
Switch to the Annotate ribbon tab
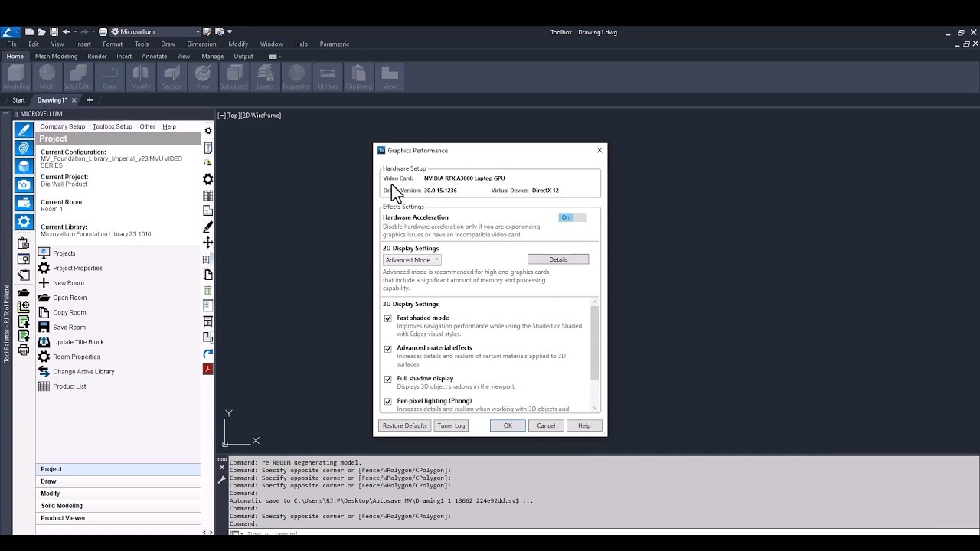[x=154, y=56]
